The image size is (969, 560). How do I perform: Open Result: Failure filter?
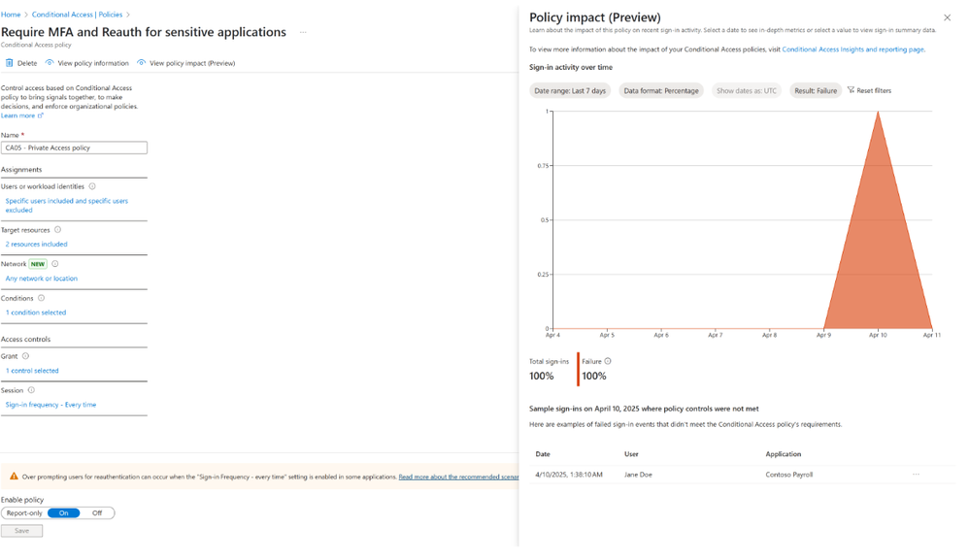816,91
